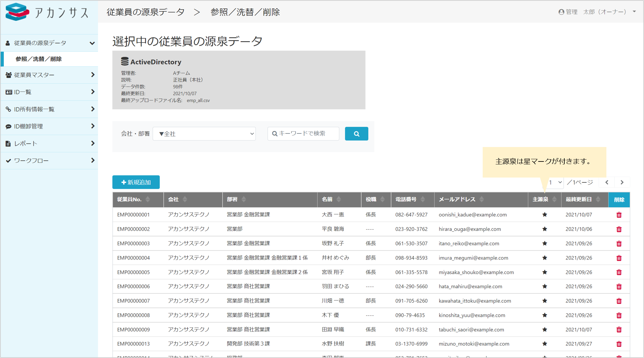Select 参照／洗替／削除 submenu link
Screen dimensions: 644x358
tap(39, 59)
